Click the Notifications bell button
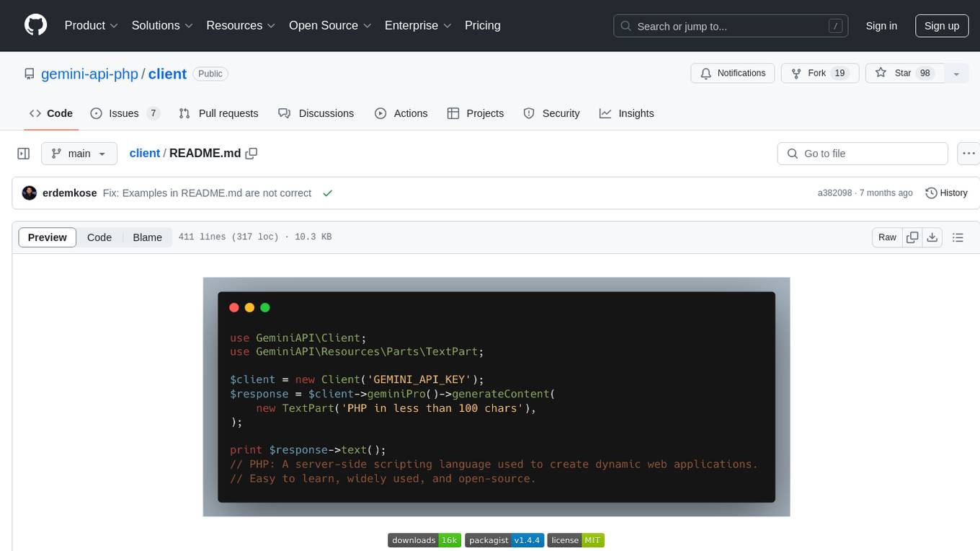 tap(733, 74)
